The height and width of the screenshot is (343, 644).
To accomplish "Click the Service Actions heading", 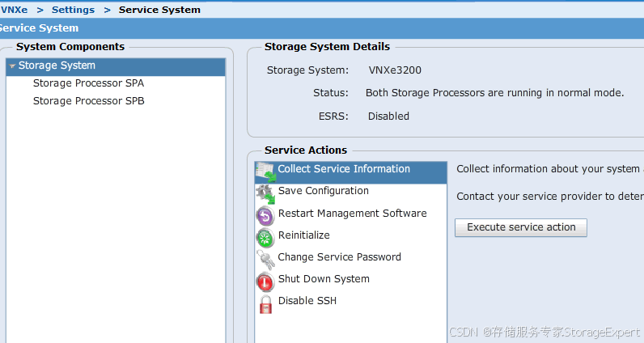I will pos(306,150).
